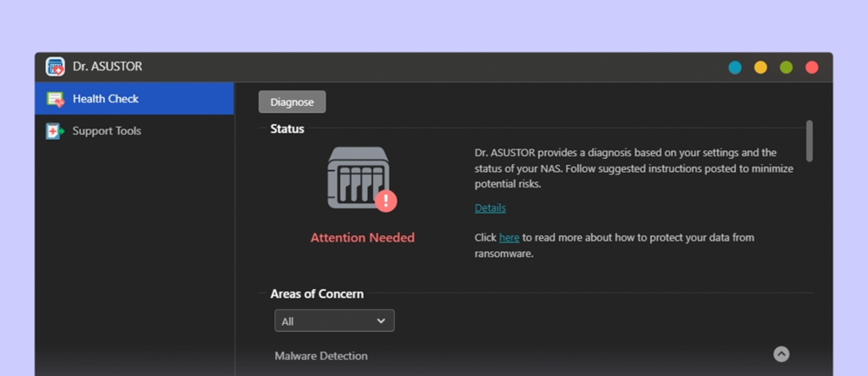Screen dimensions: 868x376
Task: Click the vertical scrollbar thumb
Action: [x=809, y=142]
